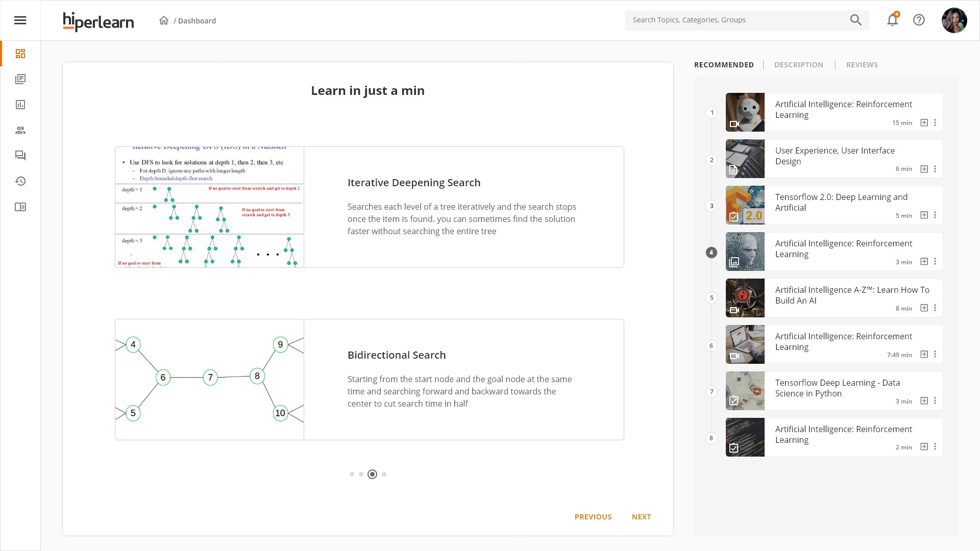Open more options for Tensorflow Deep Learning
This screenshot has width=980, height=551.
coord(935,401)
